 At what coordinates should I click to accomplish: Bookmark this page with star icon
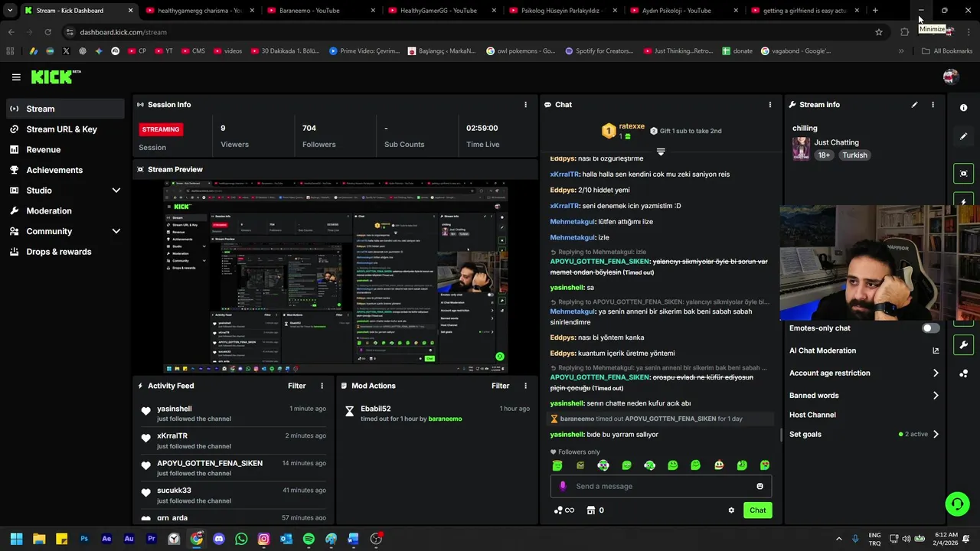(x=879, y=32)
